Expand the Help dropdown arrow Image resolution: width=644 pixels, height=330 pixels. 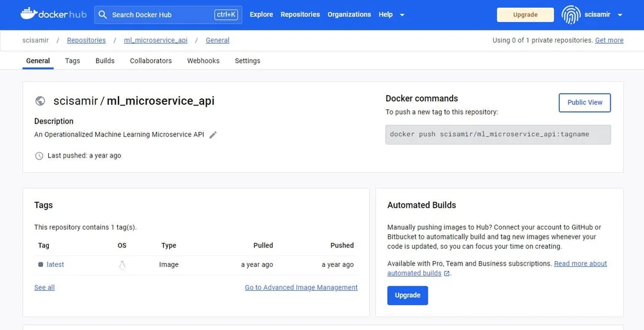point(402,15)
